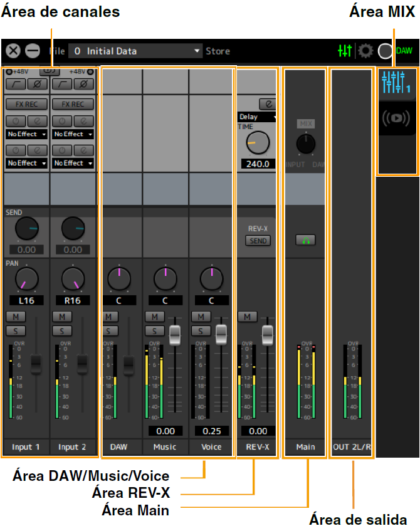Click the Voice channel fader handle

click(x=221, y=334)
